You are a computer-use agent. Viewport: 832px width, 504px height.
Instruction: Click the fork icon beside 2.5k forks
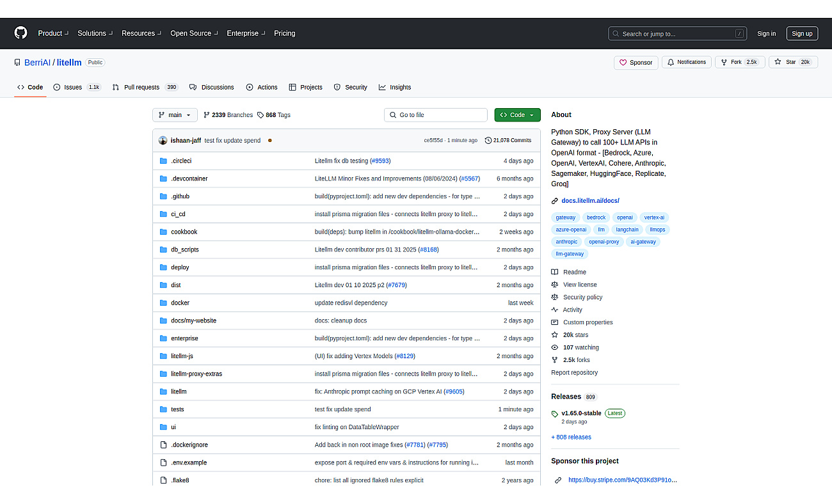[555, 360]
